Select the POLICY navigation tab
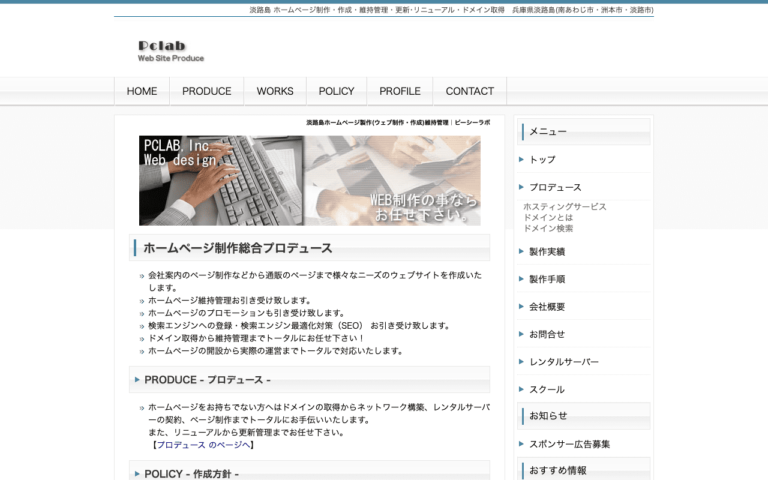This screenshot has width=768, height=480. (x=336, y=91)
